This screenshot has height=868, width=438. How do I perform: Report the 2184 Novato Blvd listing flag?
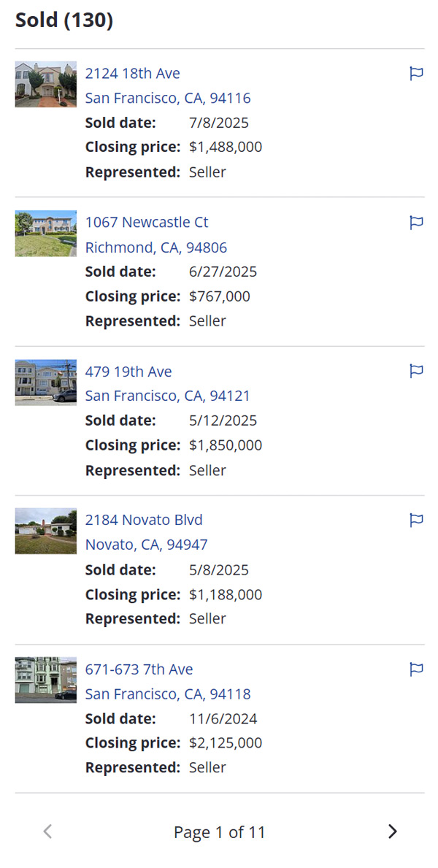point(416,520)
